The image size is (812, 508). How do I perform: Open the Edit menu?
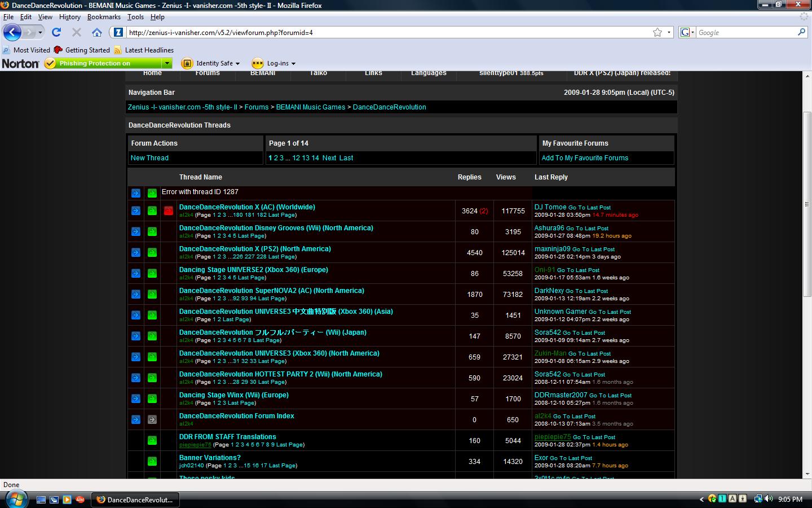coord(26,17)
